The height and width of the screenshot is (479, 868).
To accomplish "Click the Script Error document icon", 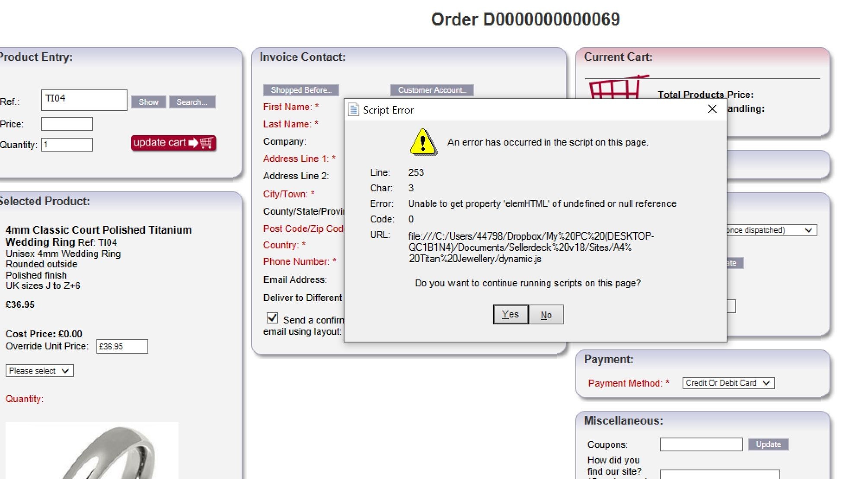I will pos(353,110).
